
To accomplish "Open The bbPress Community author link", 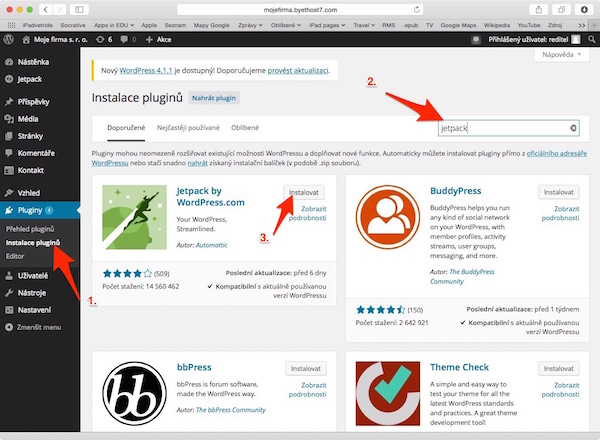I will coord(231,410).
